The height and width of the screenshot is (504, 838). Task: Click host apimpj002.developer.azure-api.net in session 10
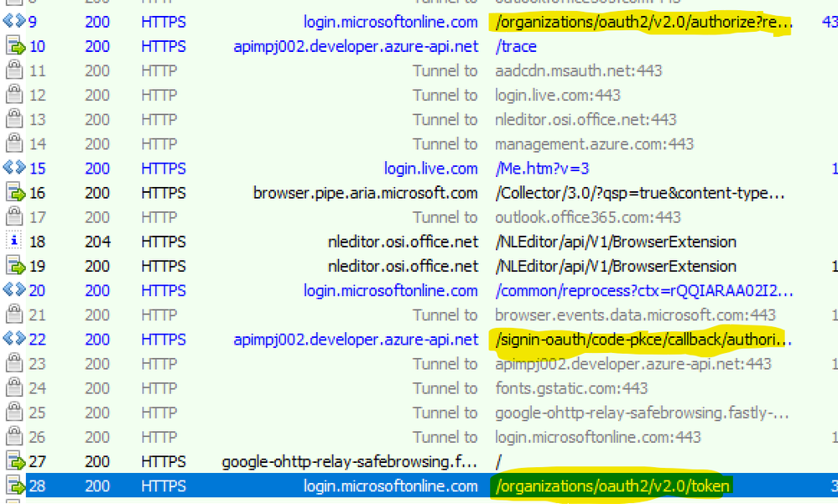(x=356, y=46)
